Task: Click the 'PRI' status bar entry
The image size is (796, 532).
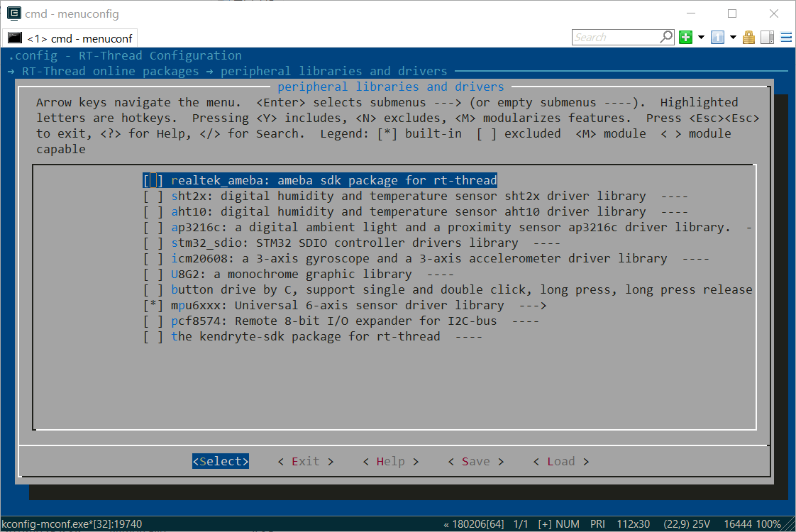Action: tap(597, 524)
